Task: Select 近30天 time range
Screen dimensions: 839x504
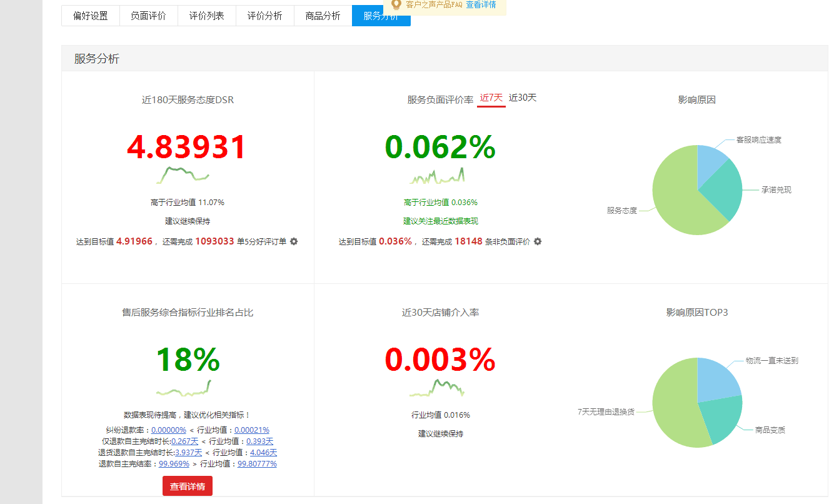Action: [523, 98]
